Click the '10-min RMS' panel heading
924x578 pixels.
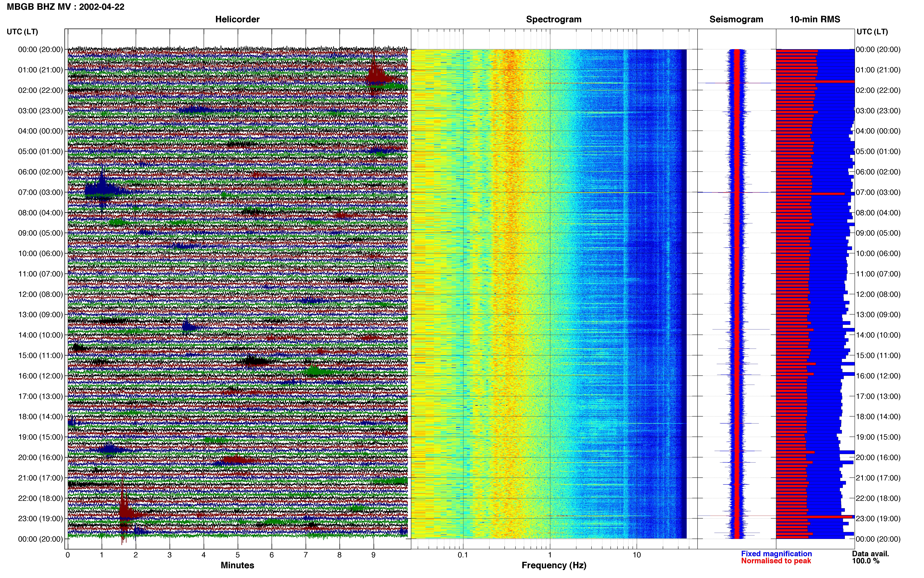(815, 19)
